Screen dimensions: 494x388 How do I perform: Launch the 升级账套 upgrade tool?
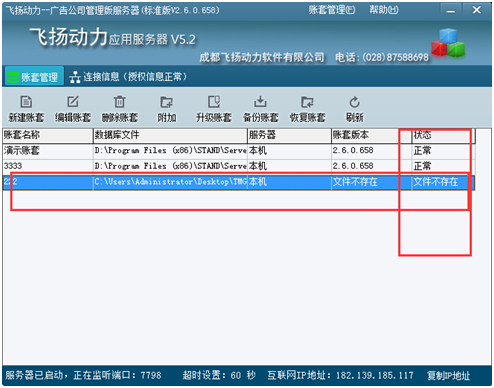[214, 109]
